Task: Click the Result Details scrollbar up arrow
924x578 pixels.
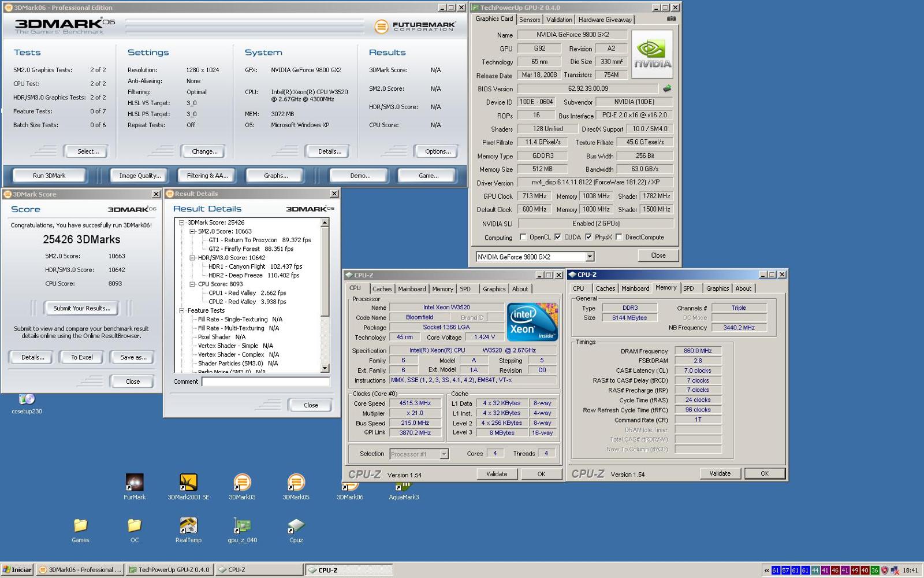Action: click(325, 223)
